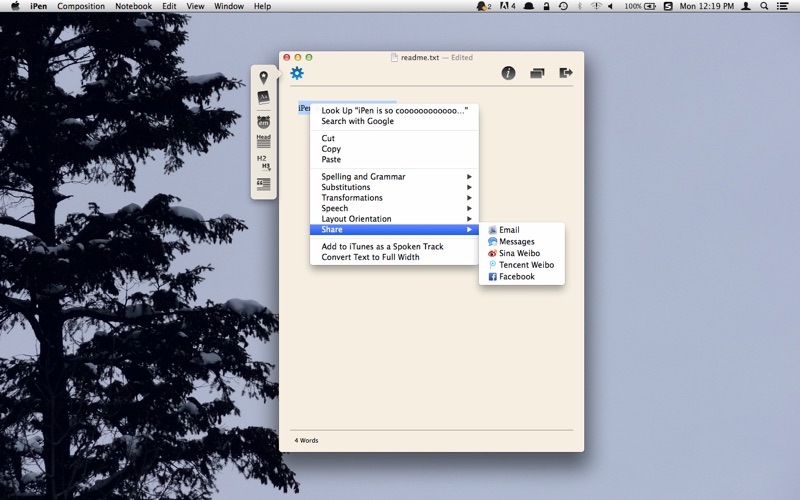Open the stacked notebooks icon
The image size is (800, 500).
tap(537, 73)
